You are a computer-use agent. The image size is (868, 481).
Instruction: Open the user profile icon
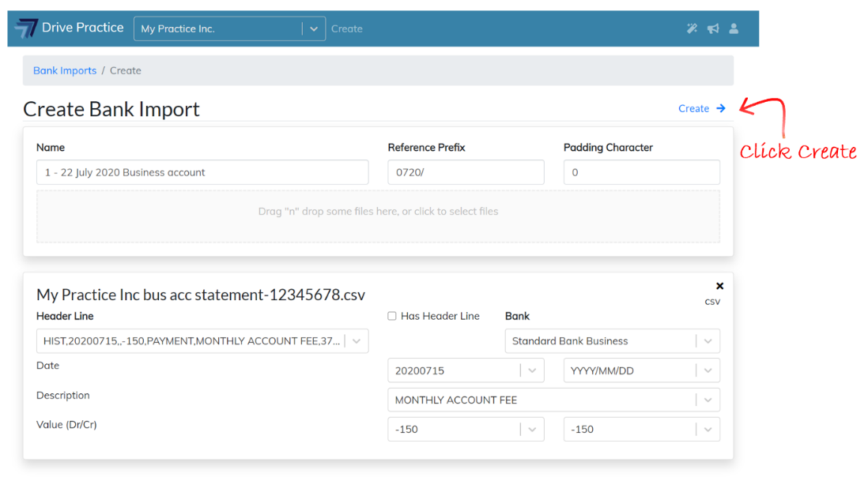pos(734,28)
